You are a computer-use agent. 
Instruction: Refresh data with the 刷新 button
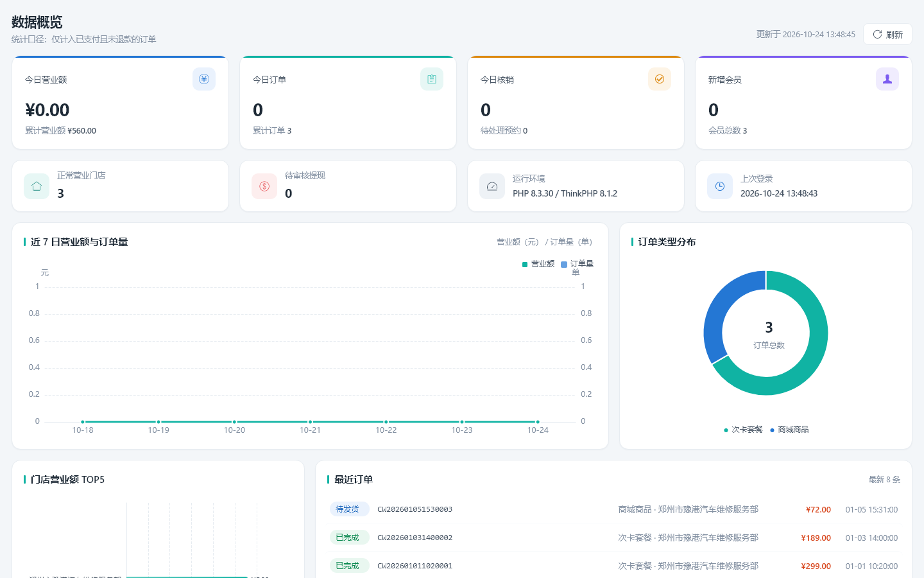[887, 34]
